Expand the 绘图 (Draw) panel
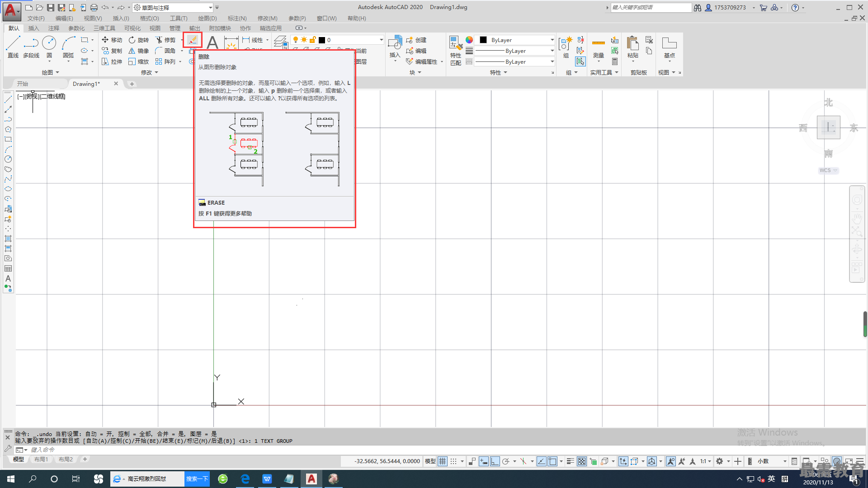868x488 pixels. (x=50, y=72)
